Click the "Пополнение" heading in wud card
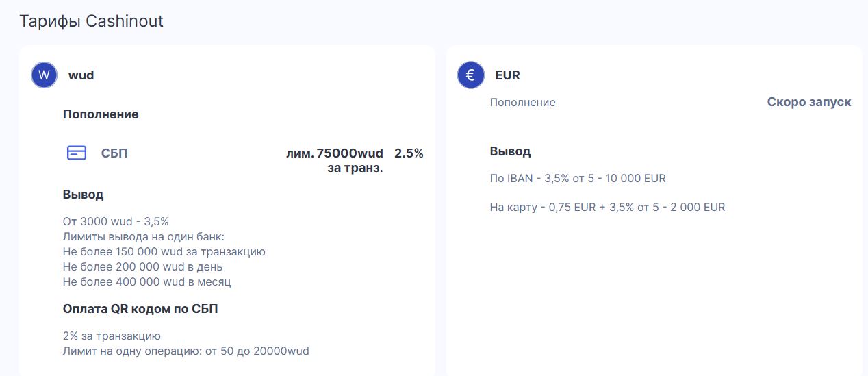The image size is (868, 376). 101,114
